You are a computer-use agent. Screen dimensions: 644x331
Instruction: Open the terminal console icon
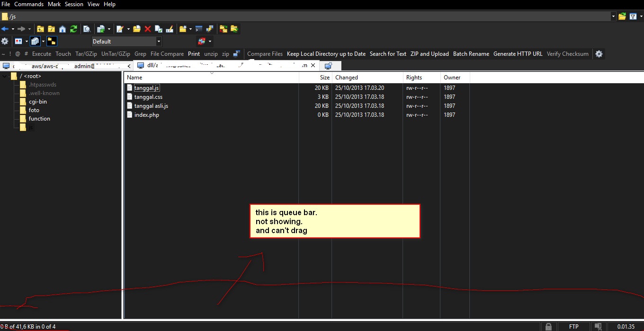click(x=199, y=29)
